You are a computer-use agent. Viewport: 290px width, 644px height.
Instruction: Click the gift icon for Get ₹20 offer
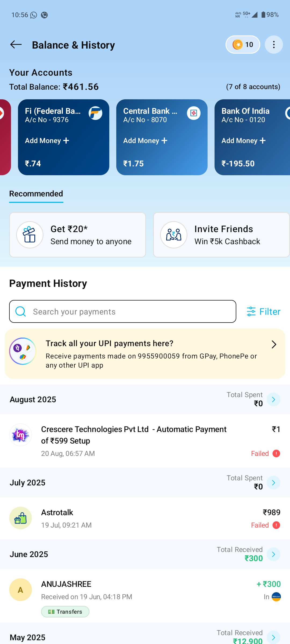30,235
